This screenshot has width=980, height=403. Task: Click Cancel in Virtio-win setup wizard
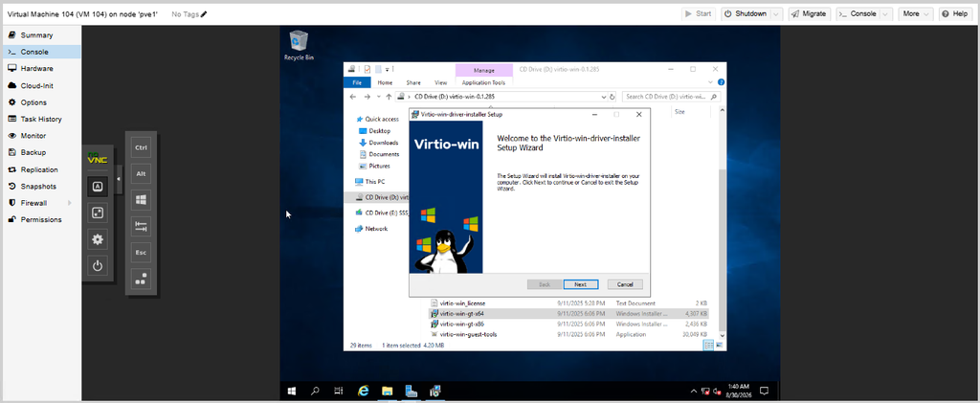tap(625, 284)
